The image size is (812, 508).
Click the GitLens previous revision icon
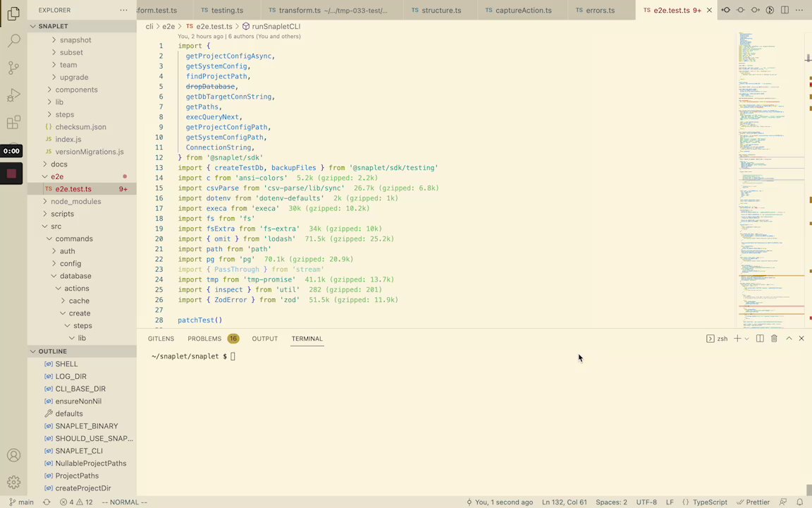point(726,10)
